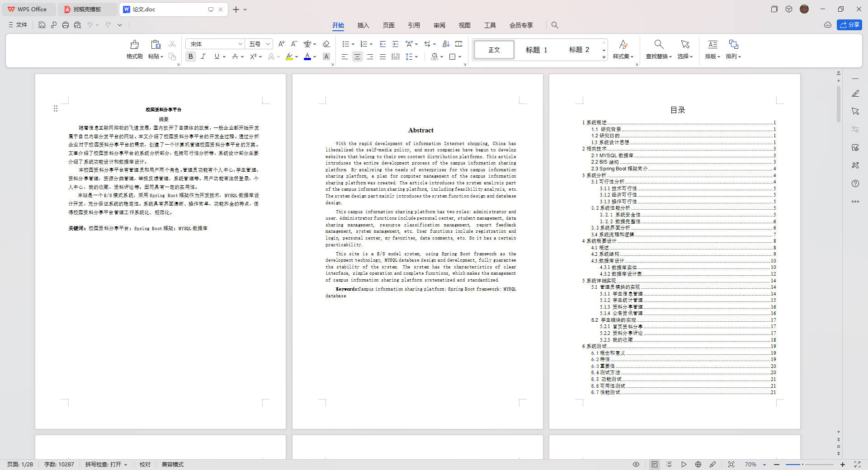Apply the yellow highlight color
The height and width of the screenshot is (470, 868).
[x=289, y=56]
